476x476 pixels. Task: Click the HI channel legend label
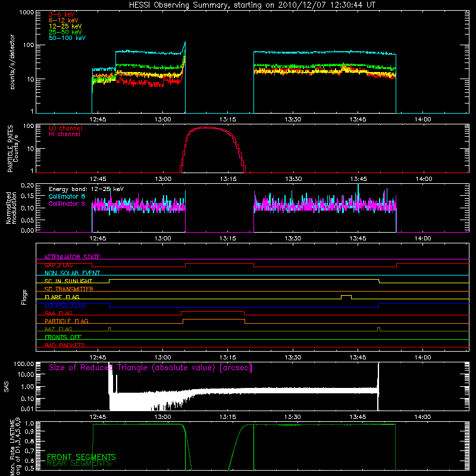click(x=64, y=134)
